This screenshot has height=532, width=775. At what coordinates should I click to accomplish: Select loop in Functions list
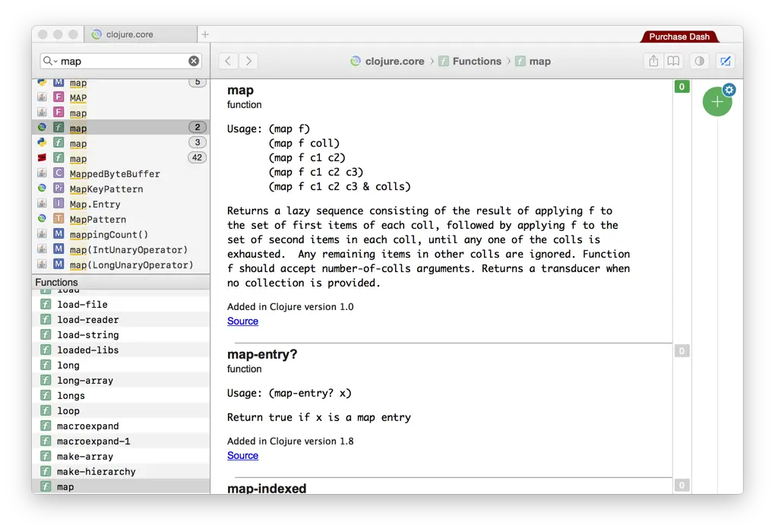click(121, 410)
